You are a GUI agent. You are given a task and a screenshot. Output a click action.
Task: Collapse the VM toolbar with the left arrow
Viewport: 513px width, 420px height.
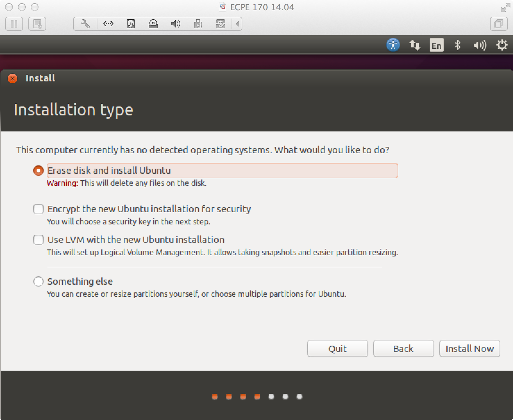click(237, 24)
